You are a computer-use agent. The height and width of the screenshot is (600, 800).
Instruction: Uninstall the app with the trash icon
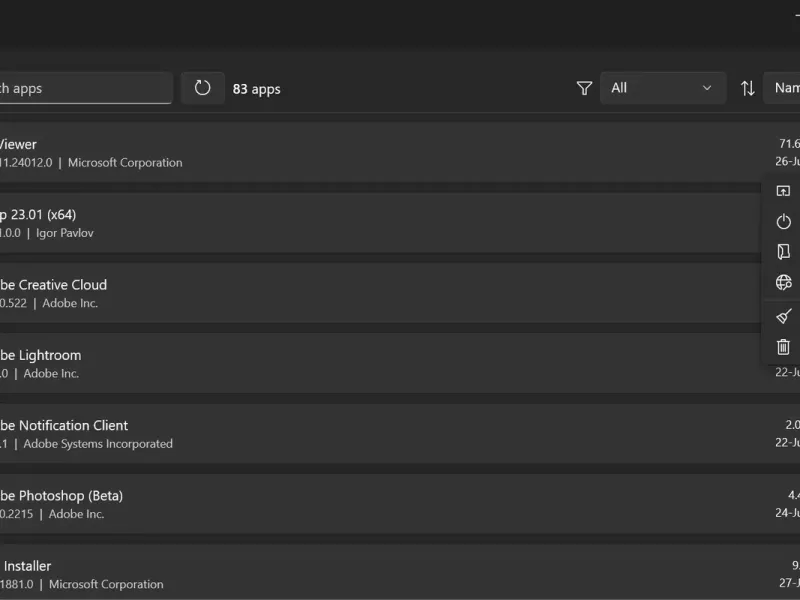coord(783,347)
